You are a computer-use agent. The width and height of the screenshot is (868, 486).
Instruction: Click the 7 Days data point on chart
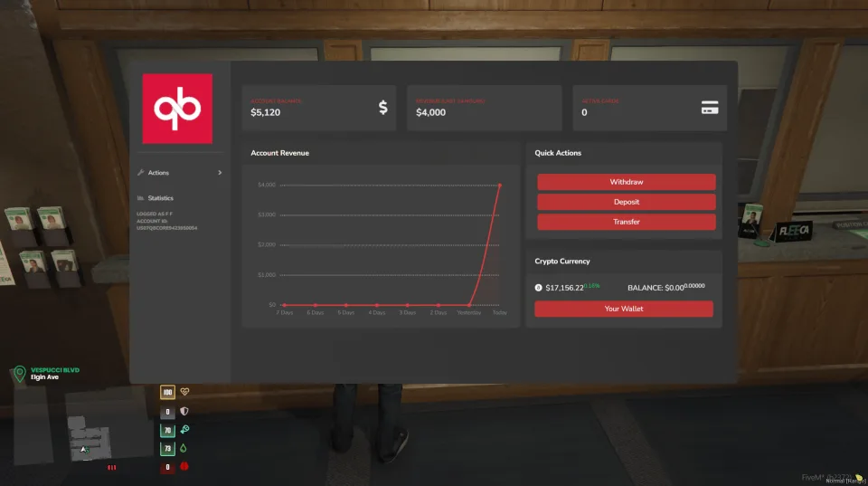(285, 305)
